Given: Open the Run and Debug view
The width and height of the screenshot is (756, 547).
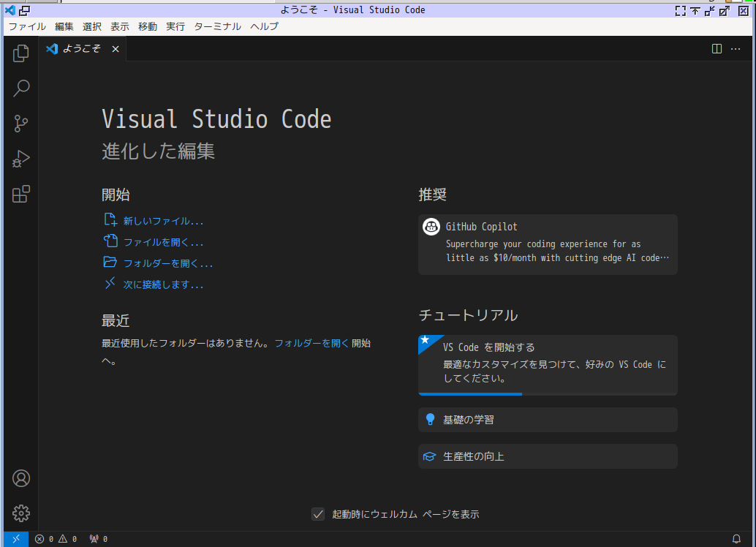Looking at the screenshot, I should pos(20,159).
